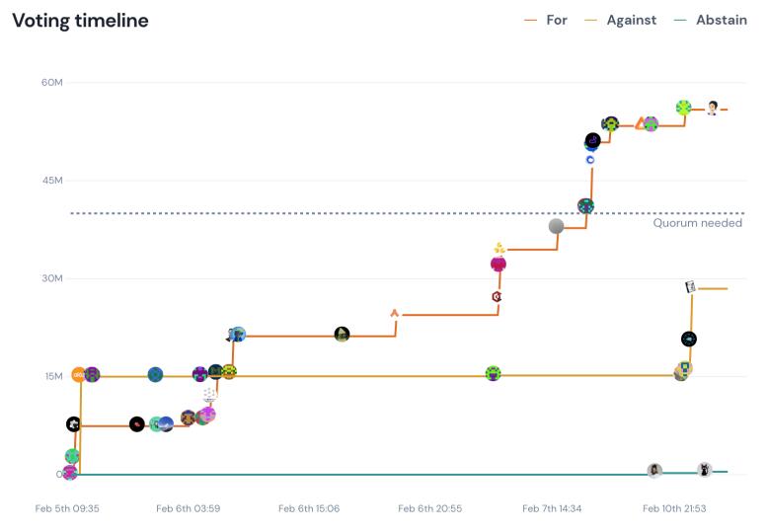
Task: Select the black avatar with white gear
Action: pyautogui.click(x=73, y=424)
